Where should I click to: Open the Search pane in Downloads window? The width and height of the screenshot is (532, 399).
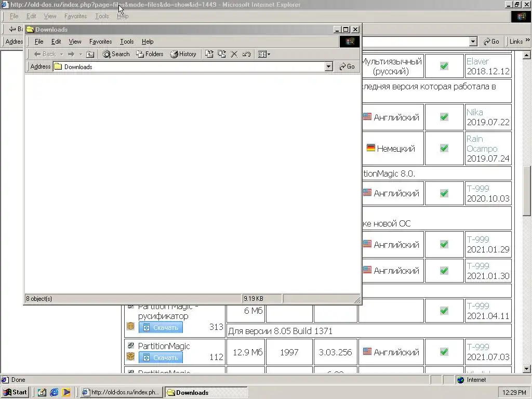tap(116, 54)
